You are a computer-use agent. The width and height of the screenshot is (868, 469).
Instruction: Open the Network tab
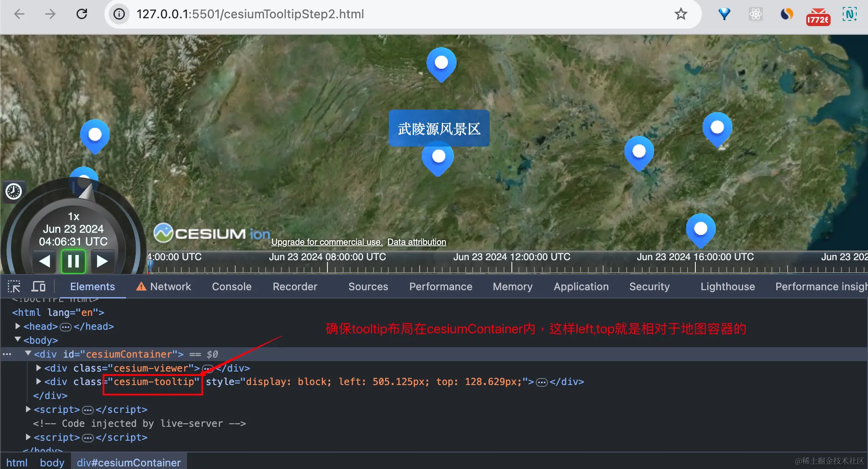[x=170, y=286]
